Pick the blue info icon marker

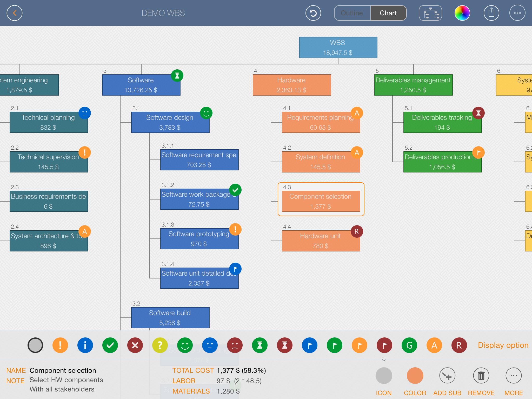coord(85,345)
